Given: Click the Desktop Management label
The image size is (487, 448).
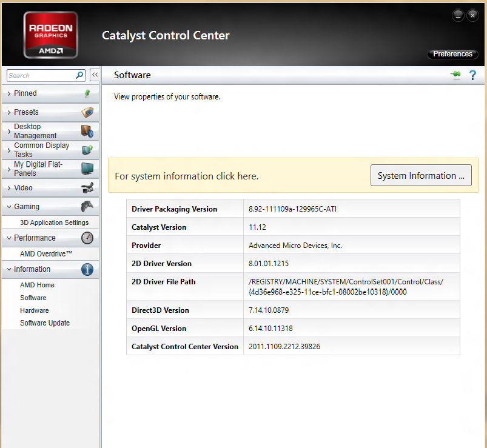Looking at the screenshot, I should 35,131.
